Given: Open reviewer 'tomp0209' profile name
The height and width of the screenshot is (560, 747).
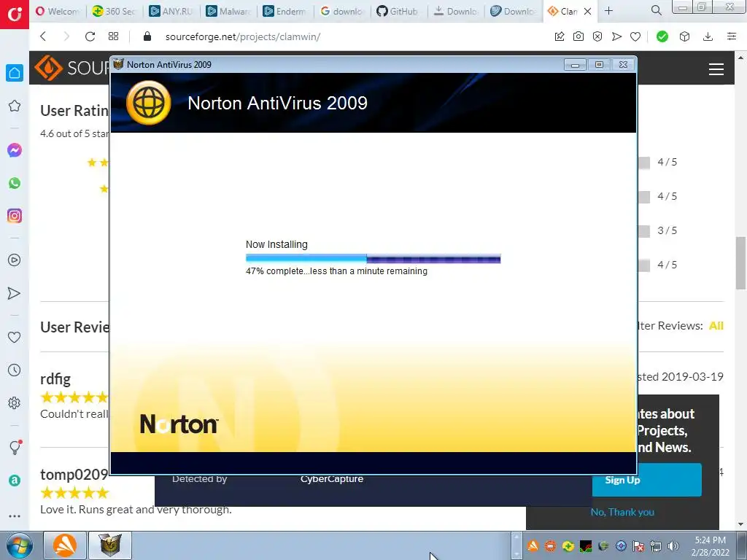Looking at the screenshot, I should [74, 474].
